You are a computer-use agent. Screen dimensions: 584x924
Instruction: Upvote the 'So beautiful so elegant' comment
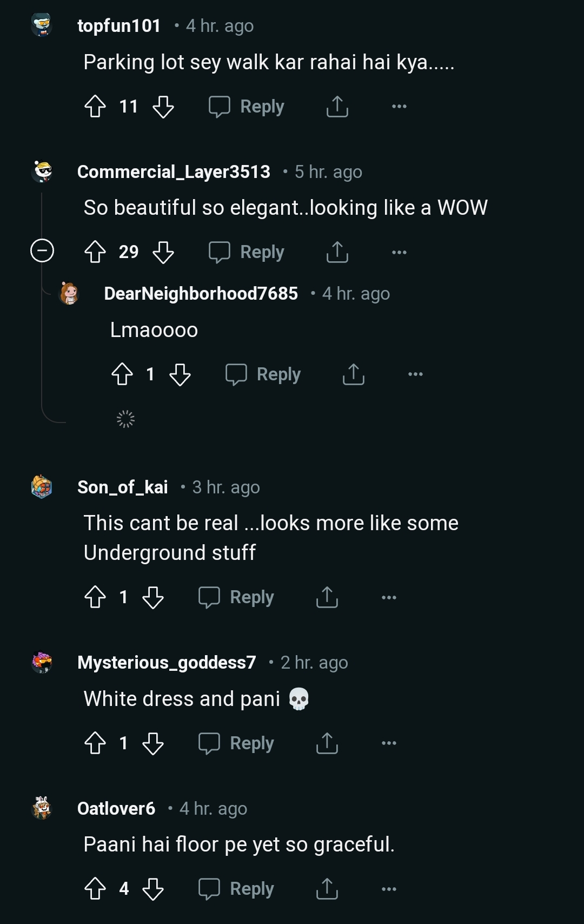[95, 252]
